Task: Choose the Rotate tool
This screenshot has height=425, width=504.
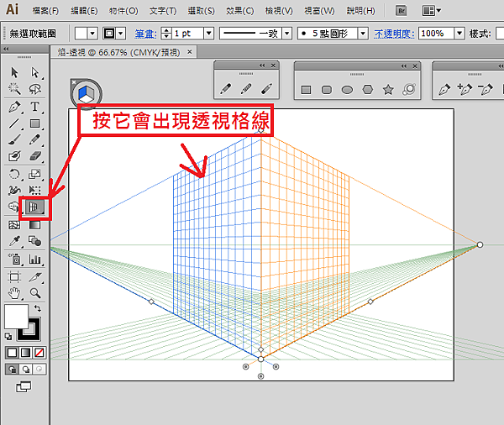Action: click(14, 174)
